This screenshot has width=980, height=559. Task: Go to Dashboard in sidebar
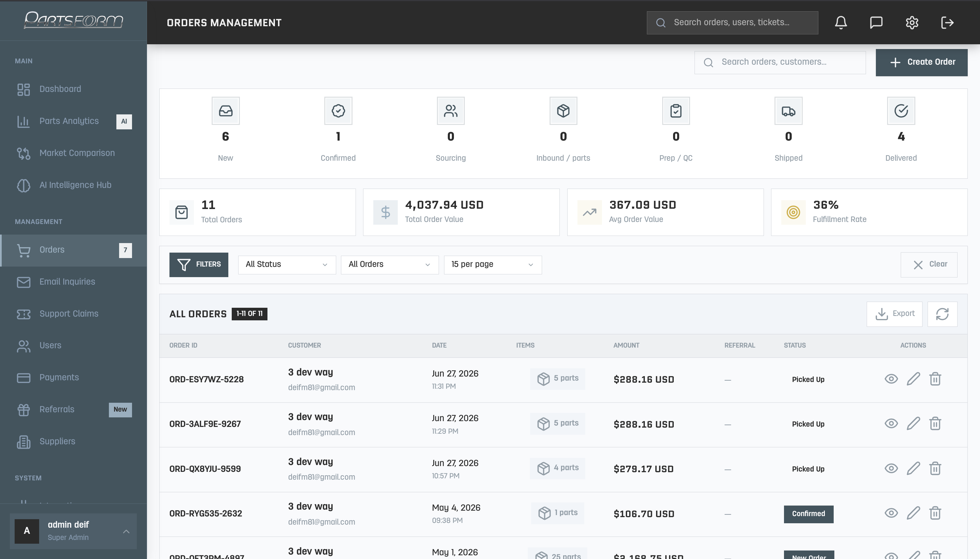pos(74,90)
